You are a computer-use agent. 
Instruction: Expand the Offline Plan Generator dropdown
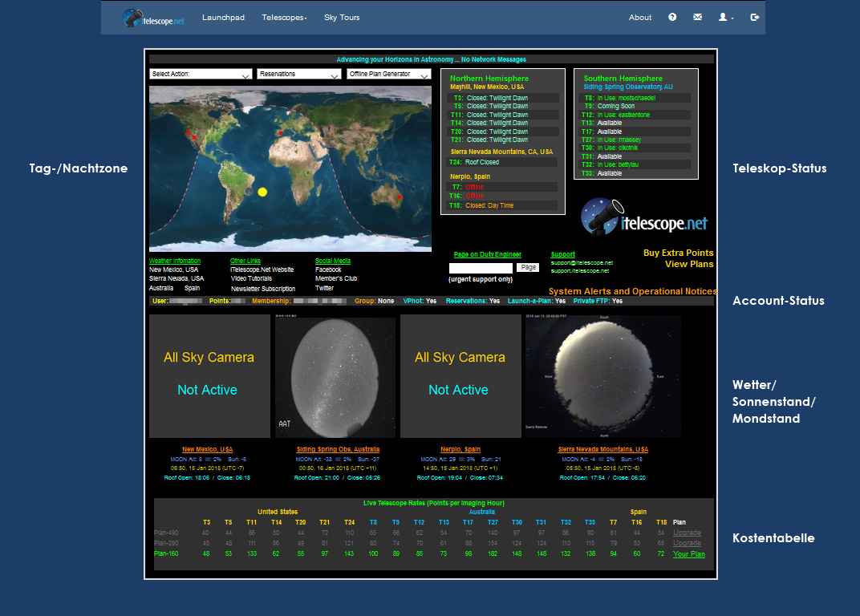(x=389, y=74)
